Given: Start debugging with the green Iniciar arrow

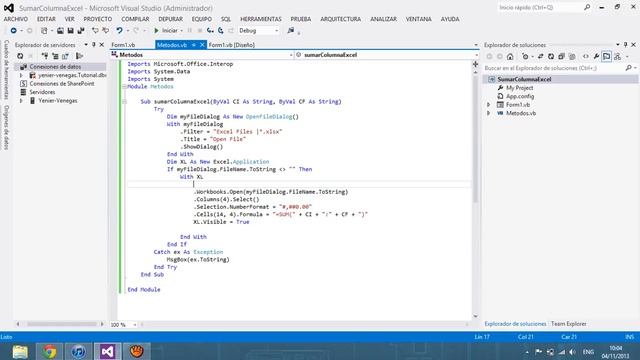Looking at the screenshot, I should pos(156,31).
